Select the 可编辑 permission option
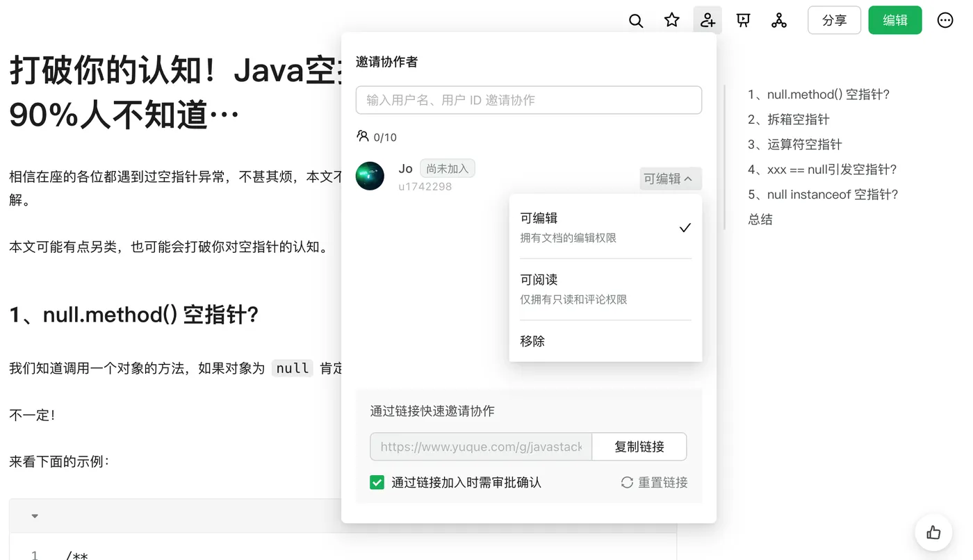Image resolution: width=973 pixels, height=560 pixels. point(605,227)
